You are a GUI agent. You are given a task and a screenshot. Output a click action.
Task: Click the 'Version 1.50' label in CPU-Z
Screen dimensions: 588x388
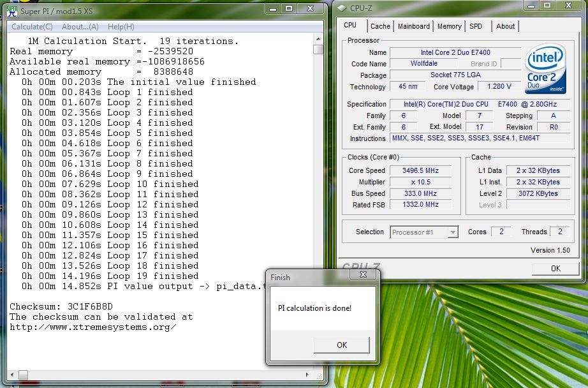[550, 250]
